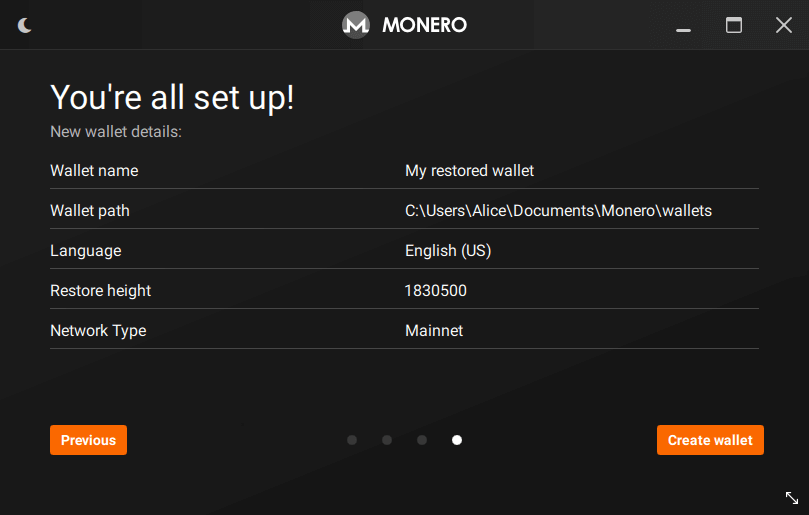Close the Monero wallet window

(784, 25)
